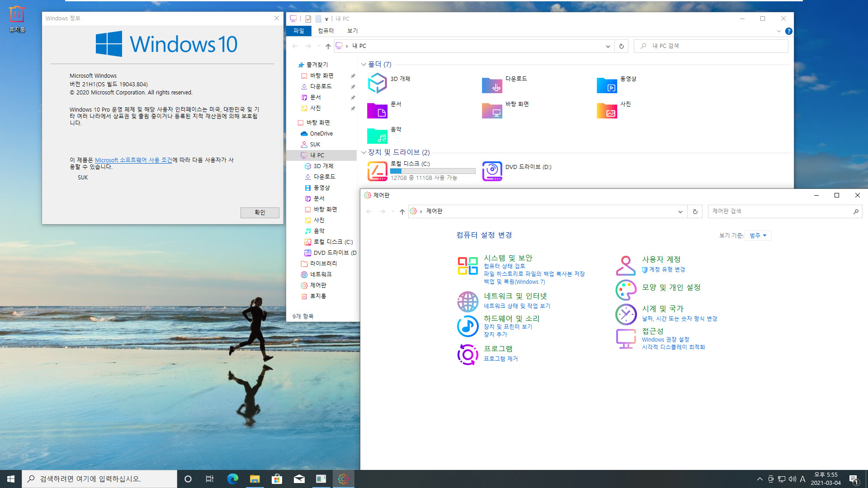Open 프로그램 제거 link
Screen dimensions: 868x488
point(500,359)
